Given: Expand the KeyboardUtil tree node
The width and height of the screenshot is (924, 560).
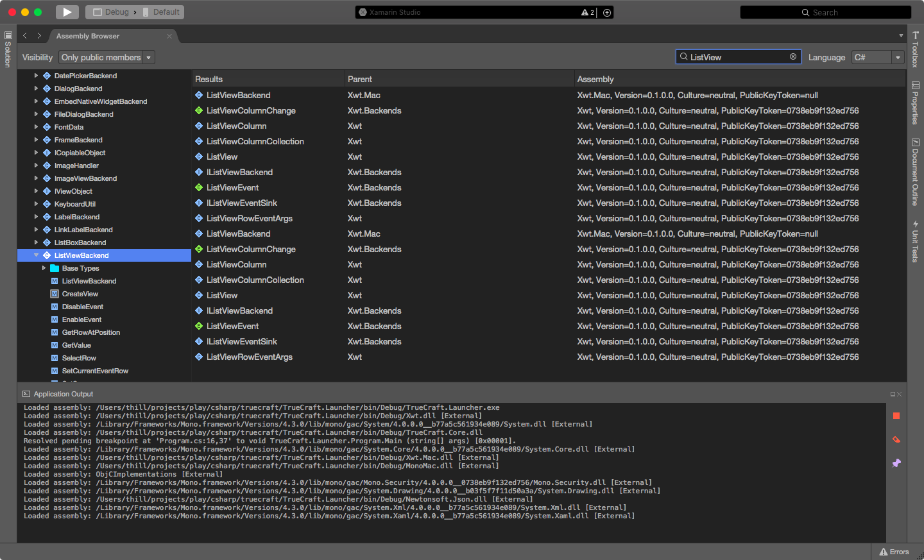Looking at the screenshot, I should click(36, 204).
